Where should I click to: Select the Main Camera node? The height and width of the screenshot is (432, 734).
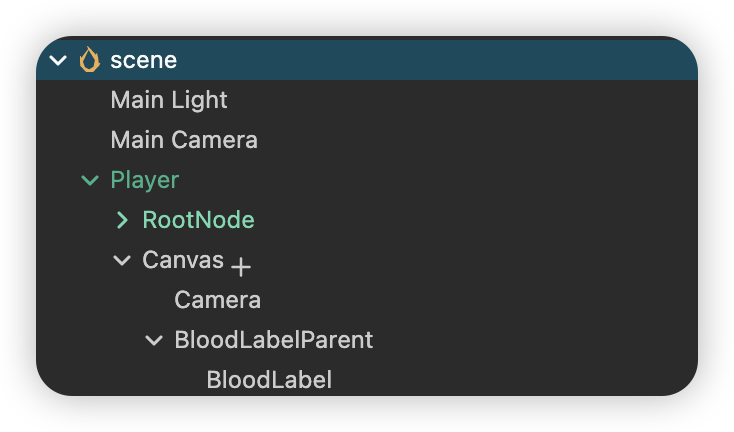coord(184,140)
